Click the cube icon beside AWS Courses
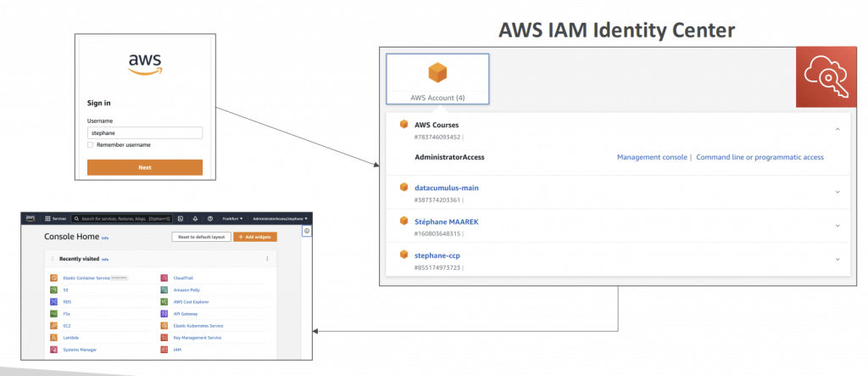 pos(404,124)
